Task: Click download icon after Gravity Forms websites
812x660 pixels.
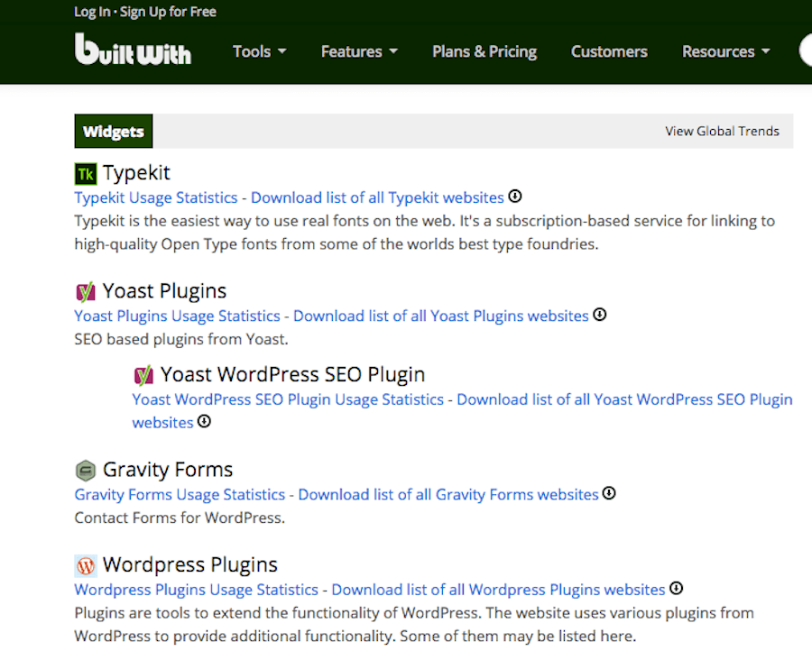Action: point(609,493)
